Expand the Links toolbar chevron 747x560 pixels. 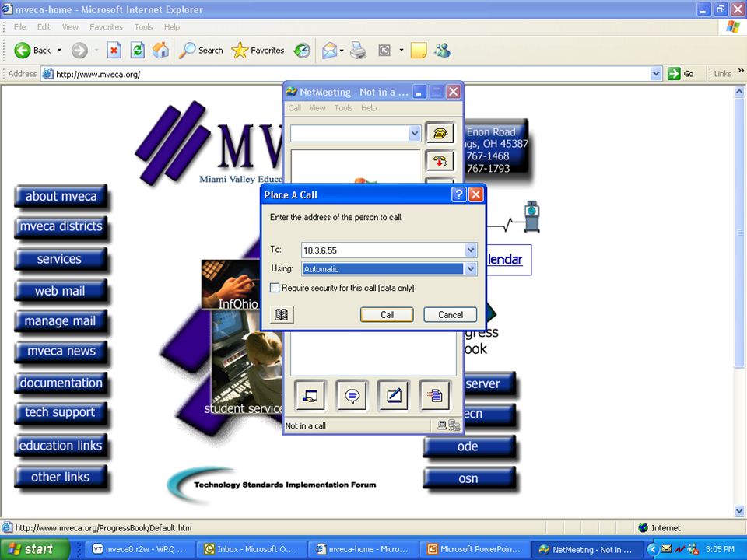(x=741, y=71)
